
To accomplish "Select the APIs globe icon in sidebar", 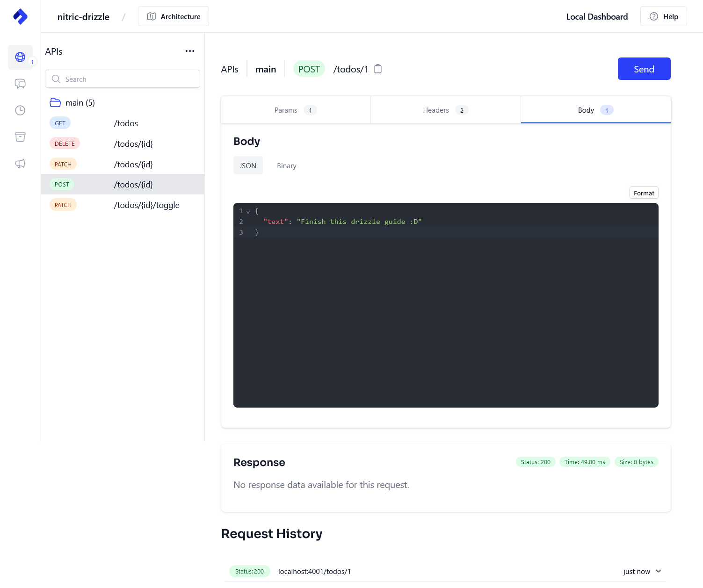I will [20, 57].
